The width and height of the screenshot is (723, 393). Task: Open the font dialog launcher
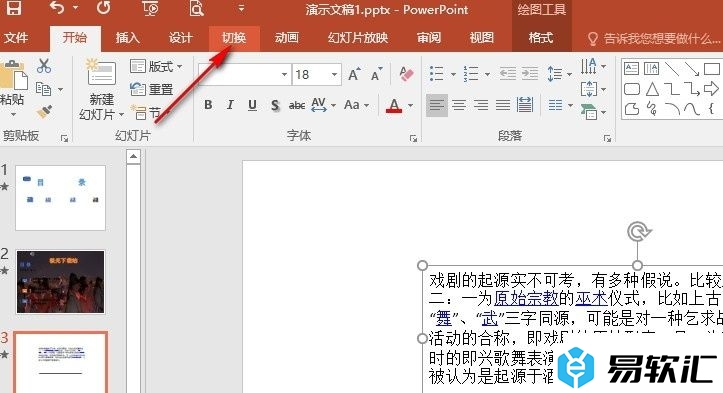click(413, 138)
